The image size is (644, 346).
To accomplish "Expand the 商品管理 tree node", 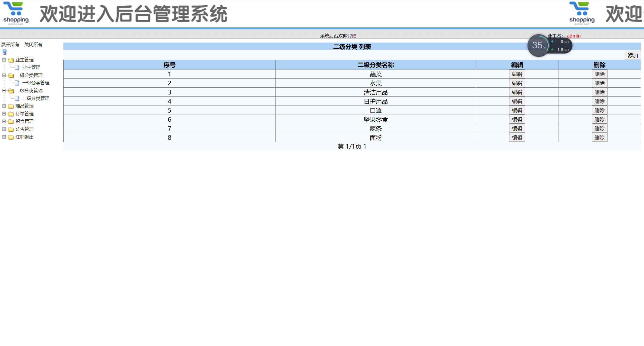I will click(4, 106).
